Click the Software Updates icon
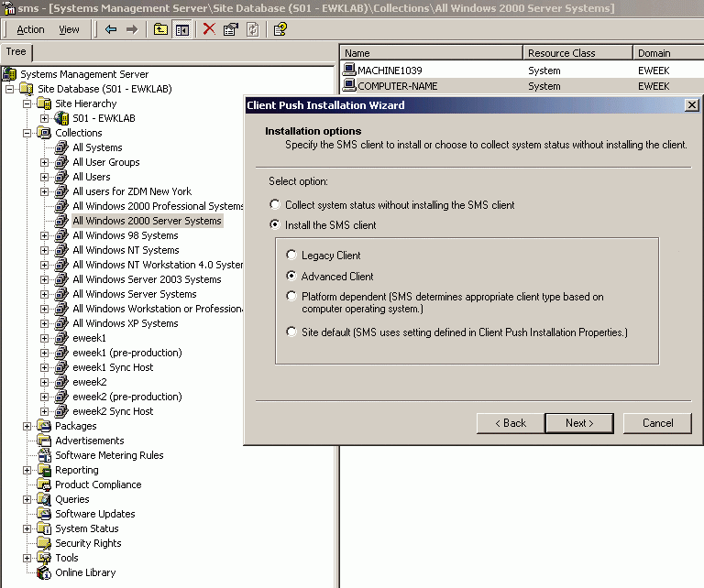Image resolution: width=704 pixels, height=588 pixels. [44, 514]
